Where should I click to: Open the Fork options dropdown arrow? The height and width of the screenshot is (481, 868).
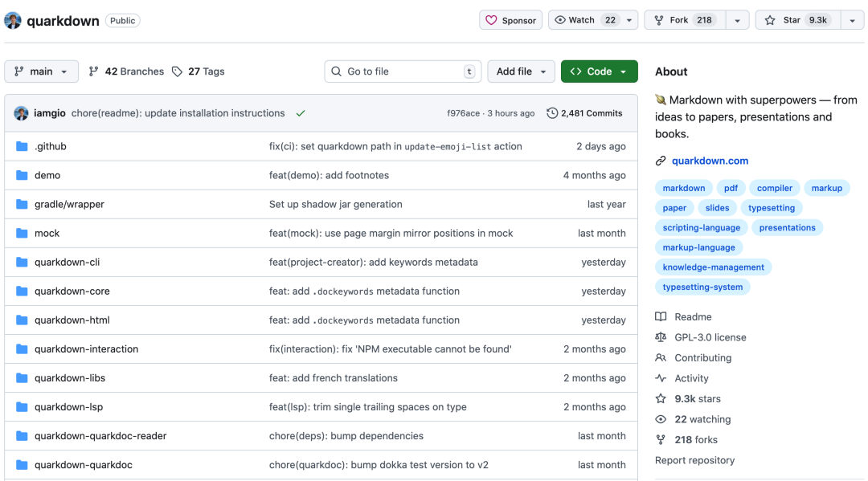(737, 20)
